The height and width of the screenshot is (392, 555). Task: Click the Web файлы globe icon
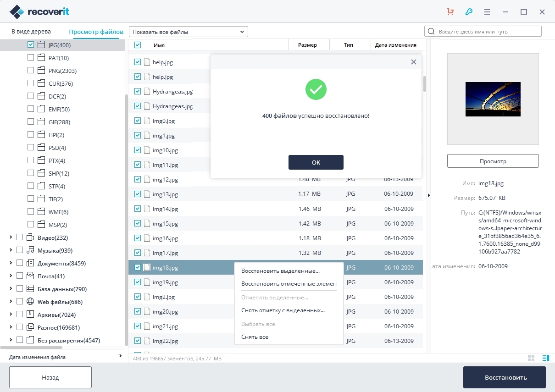coord(31,302)
